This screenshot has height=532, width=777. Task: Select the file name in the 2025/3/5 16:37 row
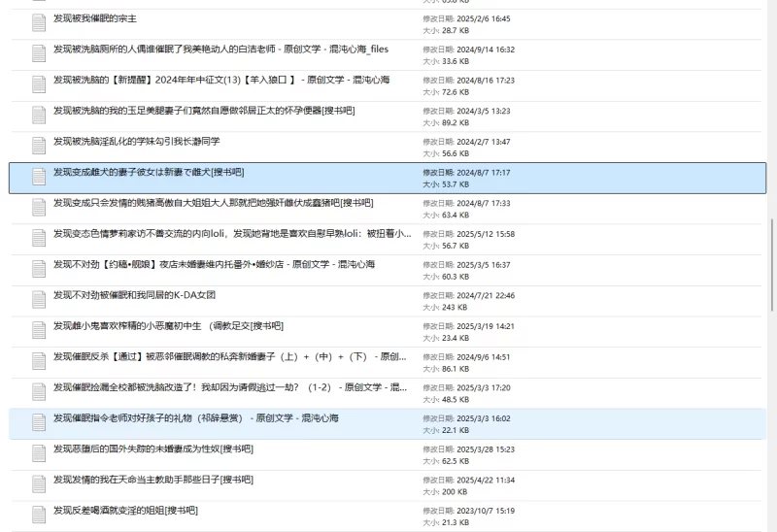pos(214,264)
